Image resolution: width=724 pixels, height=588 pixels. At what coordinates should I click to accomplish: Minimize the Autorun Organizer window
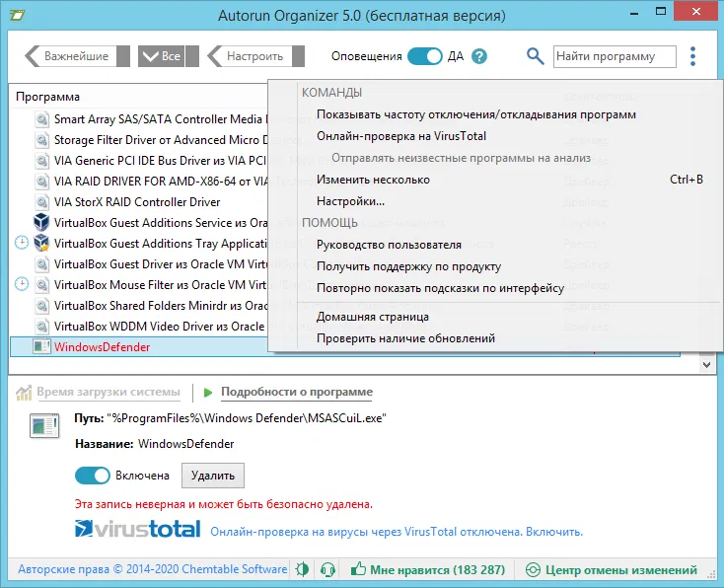click(634, 14)
